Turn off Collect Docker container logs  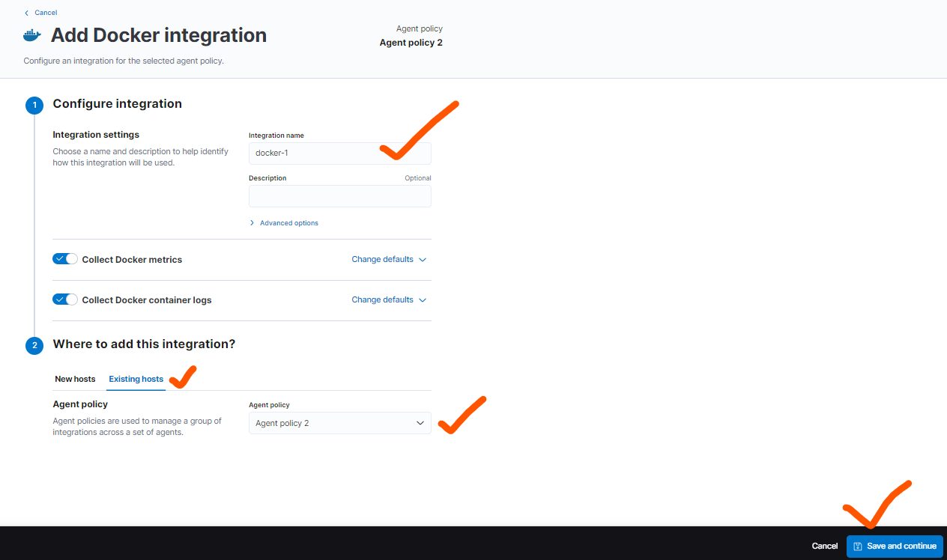point(65,299)
